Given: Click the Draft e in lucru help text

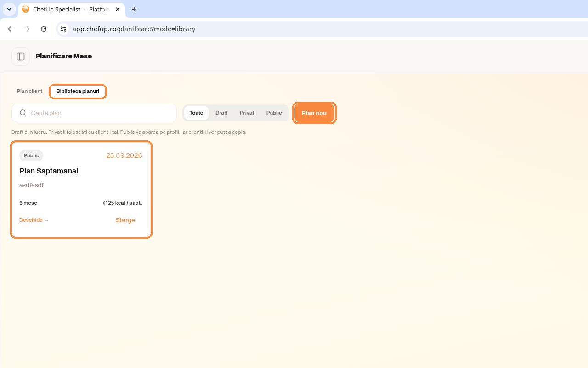Looking at the screenshot, I should (x=129, y=132).
